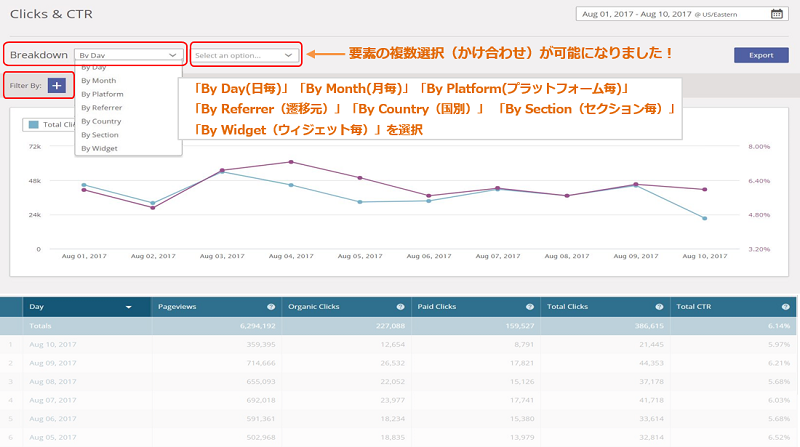Click the date range input field

coord(672,14)
